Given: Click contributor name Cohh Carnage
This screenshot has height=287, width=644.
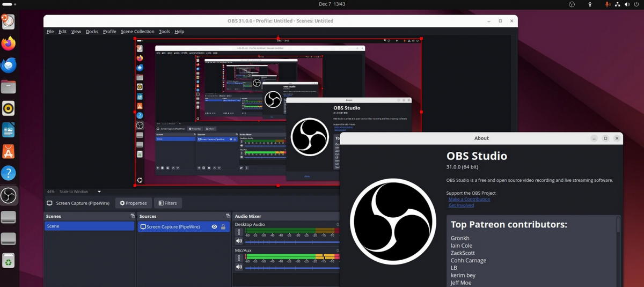Looking at the screenshot, I should (x=469, y=261).
